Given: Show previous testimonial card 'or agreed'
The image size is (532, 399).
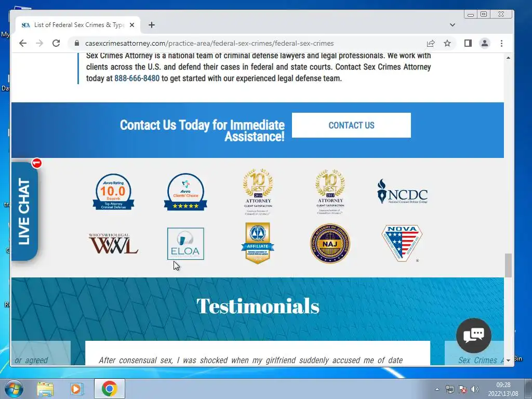Looking at the screenshot, I should [x=41, y=353].
